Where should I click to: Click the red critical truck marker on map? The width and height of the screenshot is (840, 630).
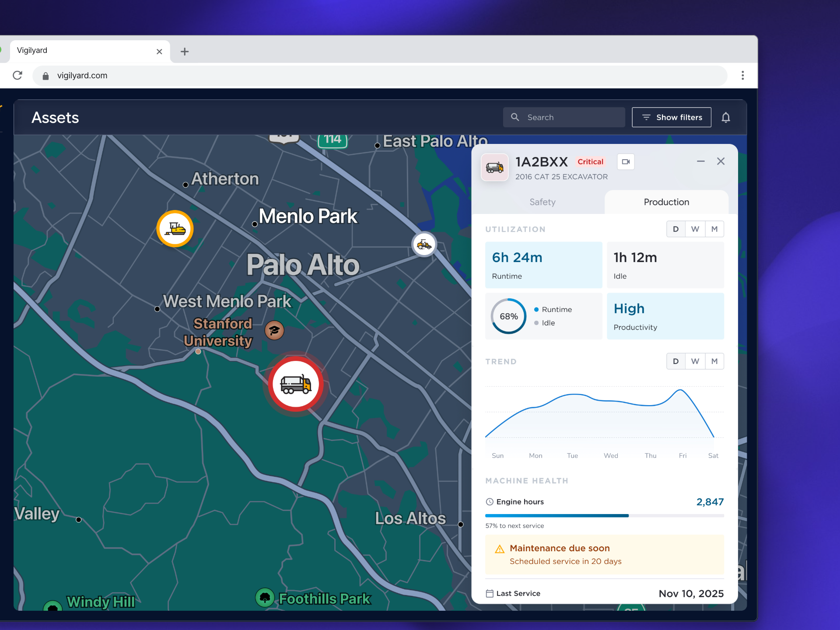[296, 384]
